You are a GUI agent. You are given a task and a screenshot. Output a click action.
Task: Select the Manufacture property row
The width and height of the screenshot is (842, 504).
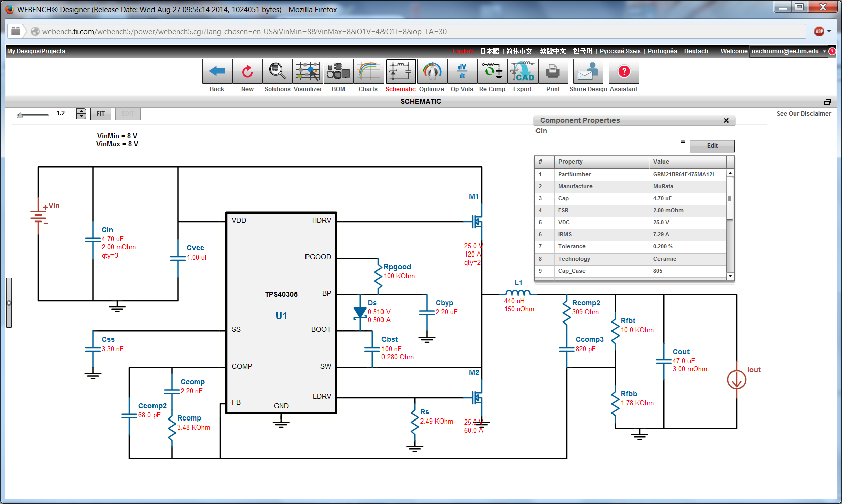(x=631, y=186)
